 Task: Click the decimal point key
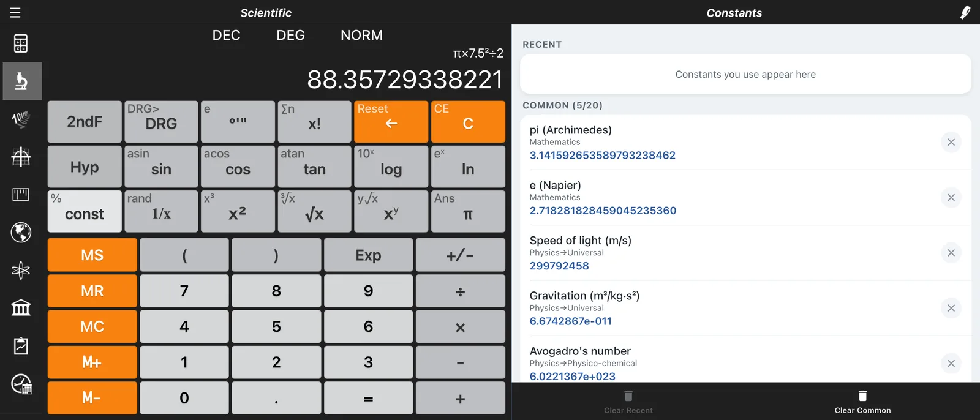tap(276, 398)
